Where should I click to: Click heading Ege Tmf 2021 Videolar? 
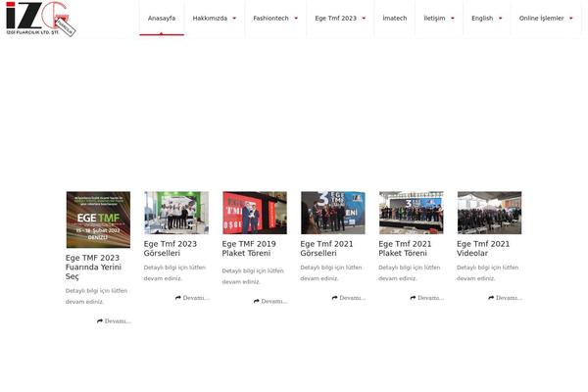pyautogui.click(x=483, y=248)
